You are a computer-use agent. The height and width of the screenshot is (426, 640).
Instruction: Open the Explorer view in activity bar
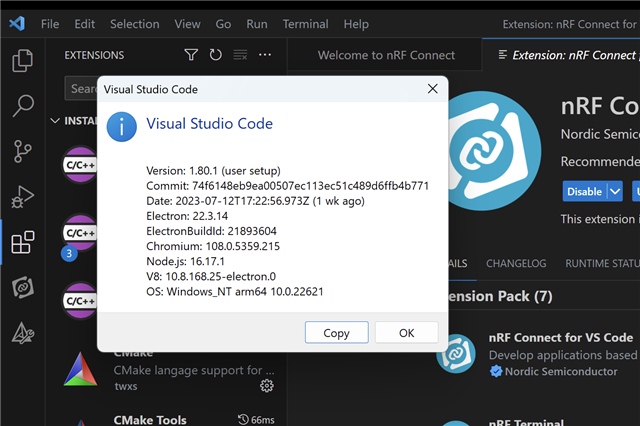click(22, 61)
